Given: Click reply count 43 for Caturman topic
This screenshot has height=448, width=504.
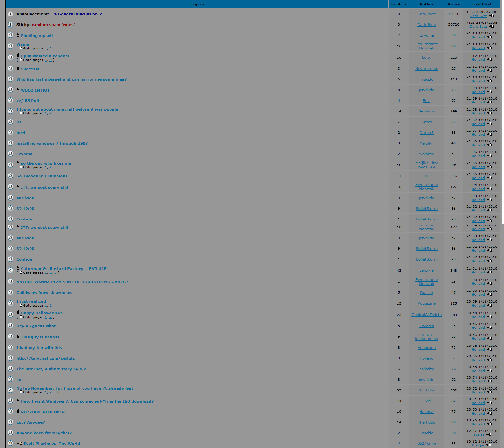Looking at the screenshot, I should 399,271.
